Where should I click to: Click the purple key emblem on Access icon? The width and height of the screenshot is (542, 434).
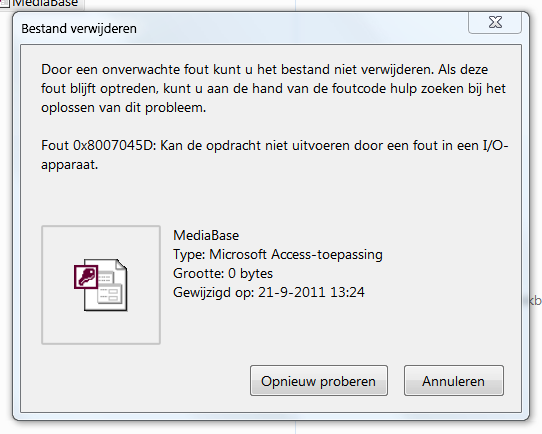coord(86,277)
